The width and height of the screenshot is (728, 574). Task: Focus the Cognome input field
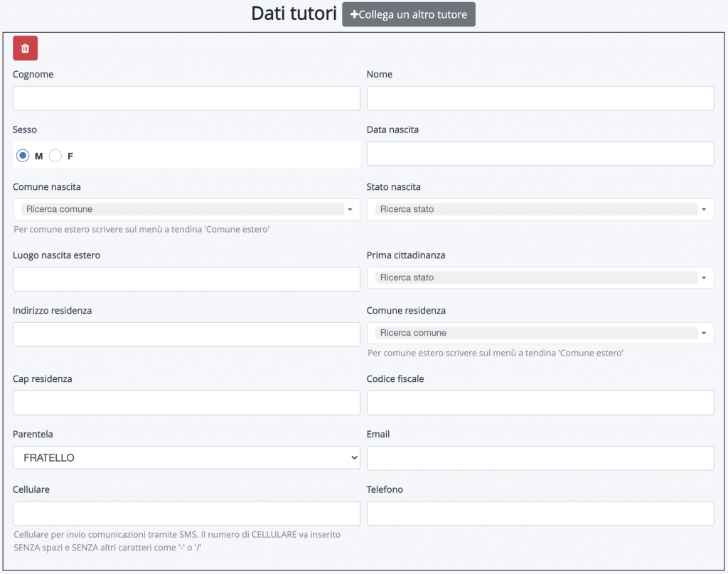[x=186, y=98]
